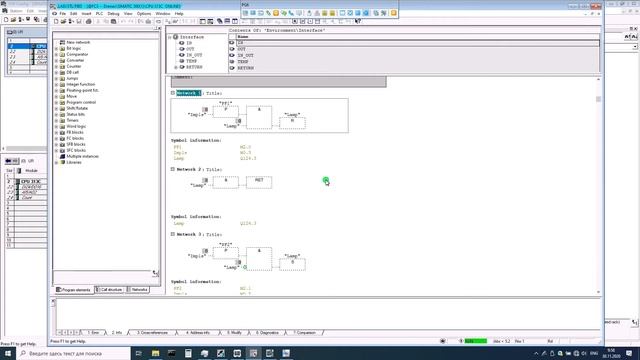The width and height of the screenshot is (640, 360).
Task: Click the Open file toolbar icon
Action: 64,21
